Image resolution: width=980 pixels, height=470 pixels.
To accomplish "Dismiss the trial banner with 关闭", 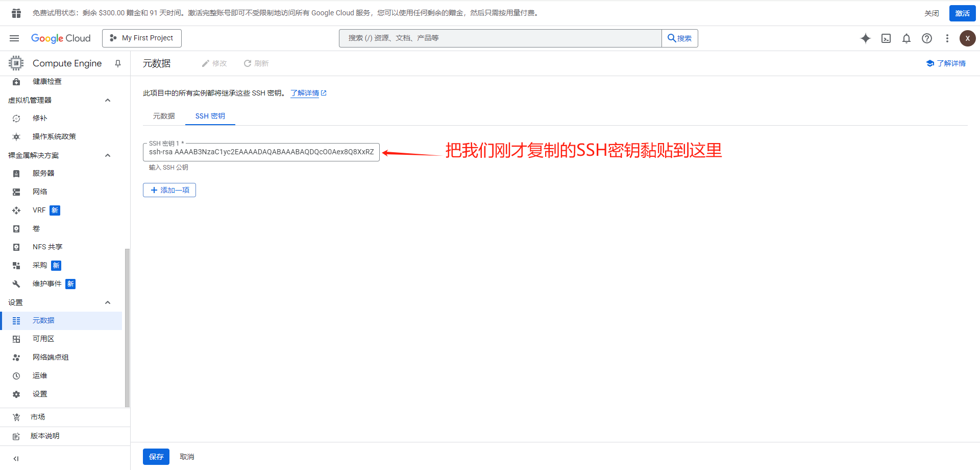I will point(932,13).
